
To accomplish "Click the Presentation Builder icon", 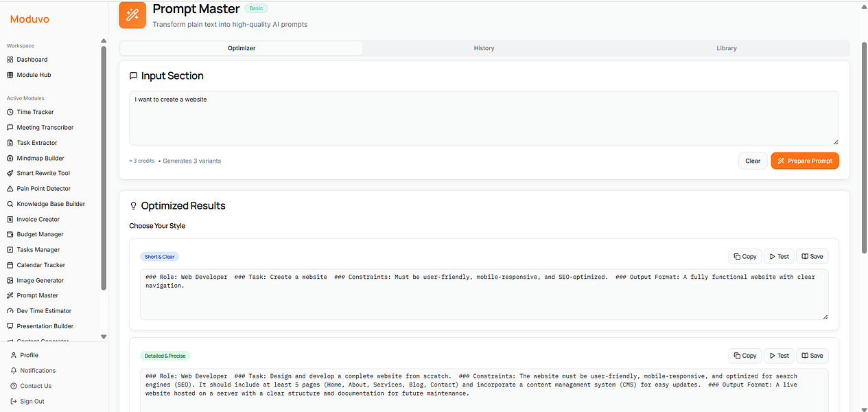I will [10, 326].
